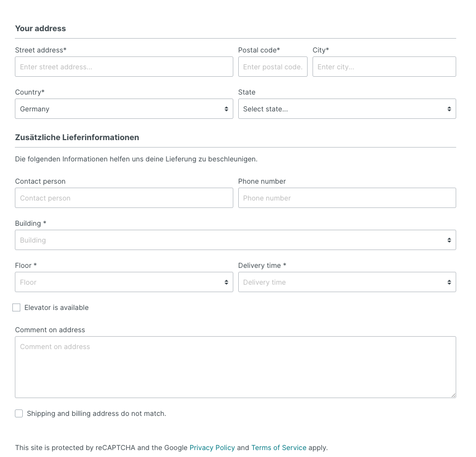The height and width of the screenshot is (457, 476).
Task: Click into the City text box
Action: pos(384,66)
